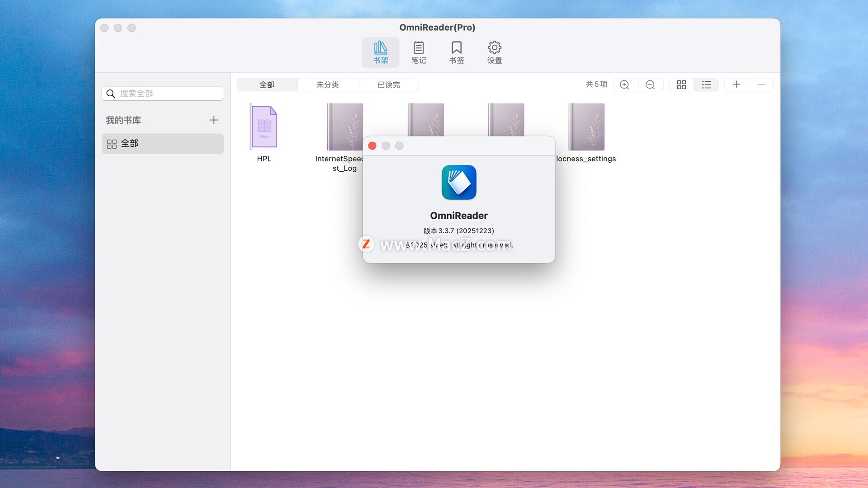Screen dimensions: 868x488
Task: Open the locness_settings book cover
Action: point(586,127)
